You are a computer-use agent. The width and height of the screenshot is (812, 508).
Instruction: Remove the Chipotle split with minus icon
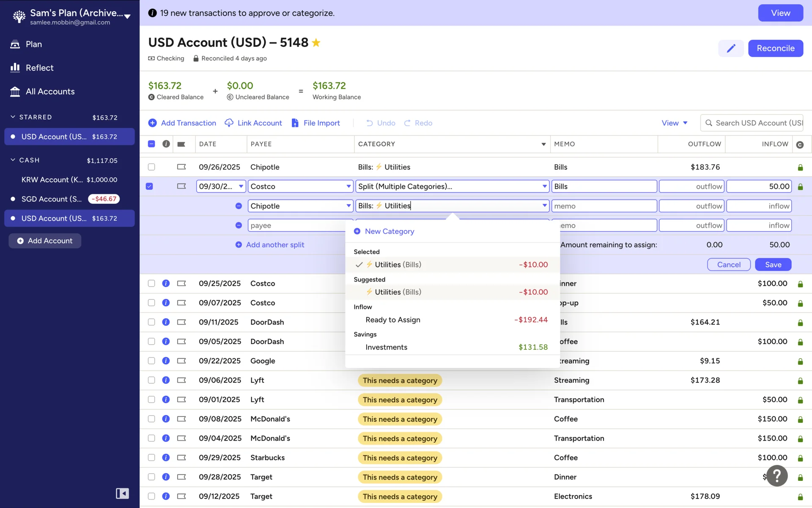click(239, 206)
